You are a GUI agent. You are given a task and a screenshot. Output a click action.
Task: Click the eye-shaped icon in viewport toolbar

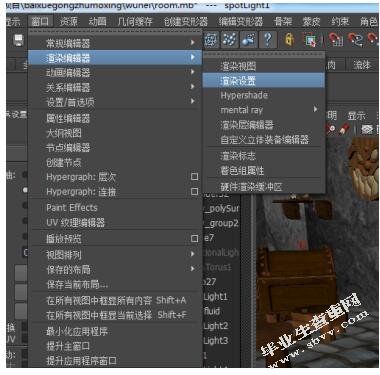point(367,129)
